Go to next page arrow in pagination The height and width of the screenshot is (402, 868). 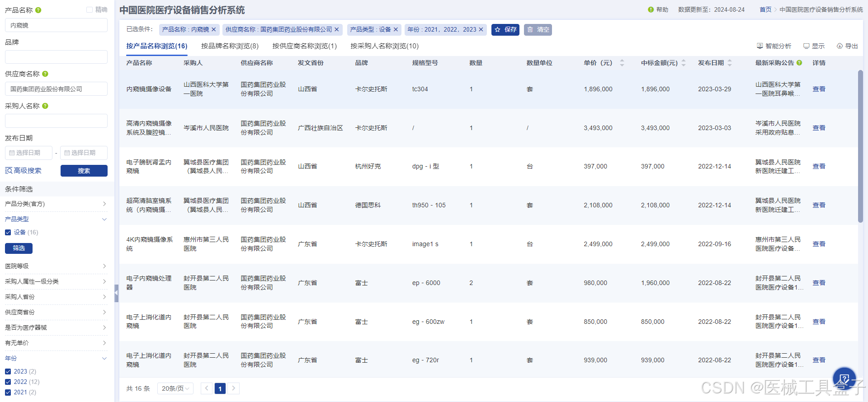tap(234, 388)
